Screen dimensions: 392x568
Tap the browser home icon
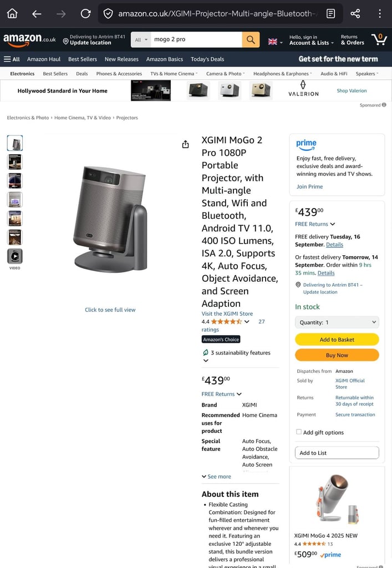(x=12, y=14)
